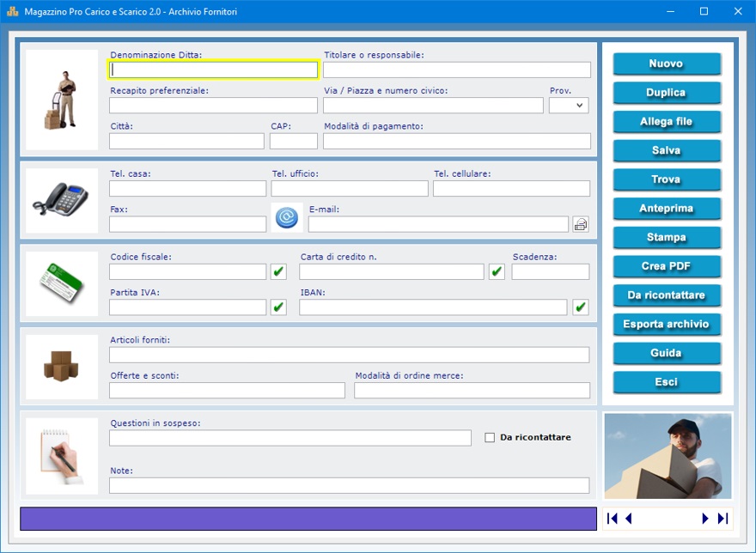This screenshot has height=553, width=756.
Task: Open the Anteprima print preview
Action: coord(667,209)
